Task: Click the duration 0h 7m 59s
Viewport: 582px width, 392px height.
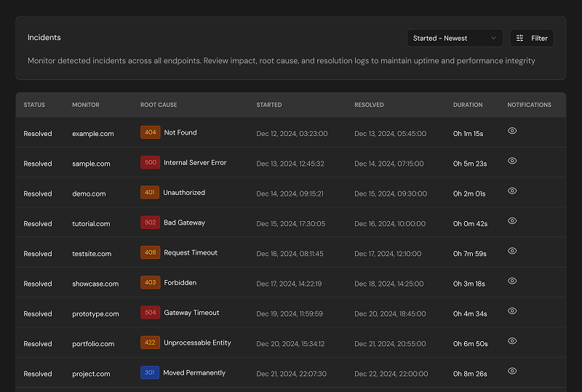Action: (x=469, y=254)
